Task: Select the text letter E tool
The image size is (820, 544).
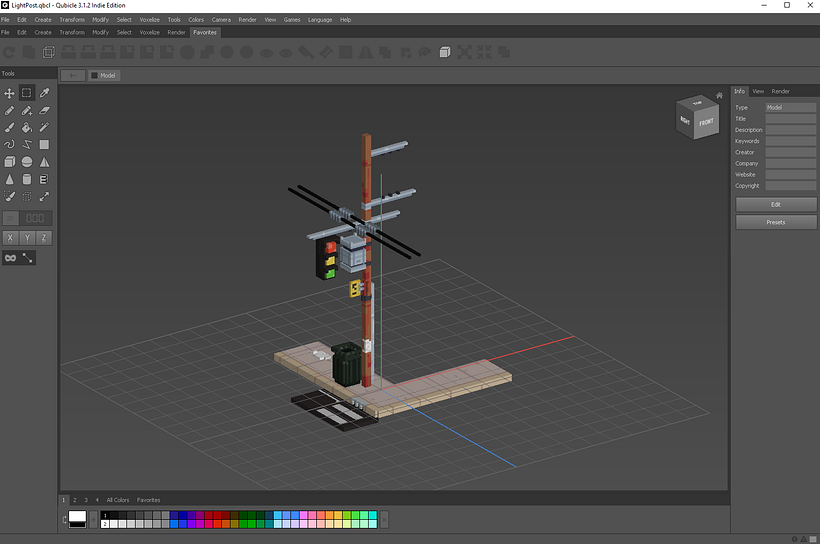Action: [x=44, y=179]
